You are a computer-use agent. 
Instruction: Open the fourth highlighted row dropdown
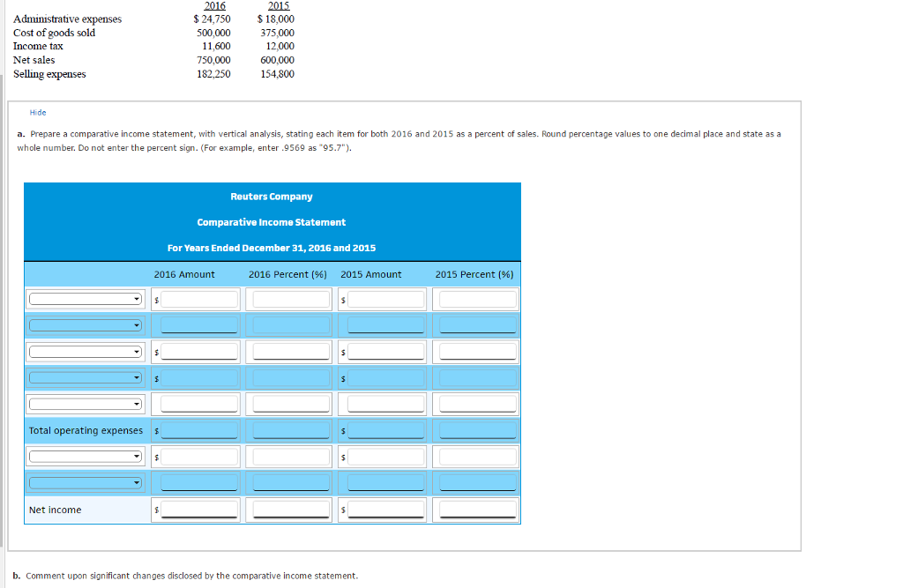pyautogui.click(x=86, y=377)
